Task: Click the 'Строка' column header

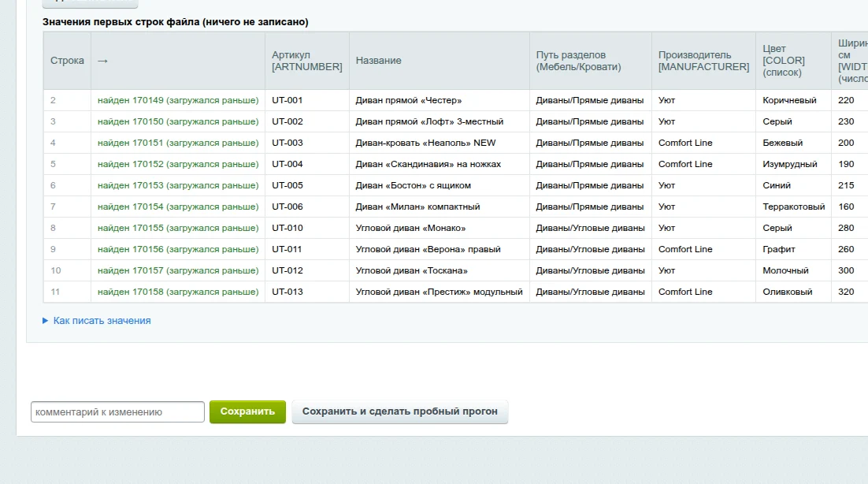Action: [67, 61]
